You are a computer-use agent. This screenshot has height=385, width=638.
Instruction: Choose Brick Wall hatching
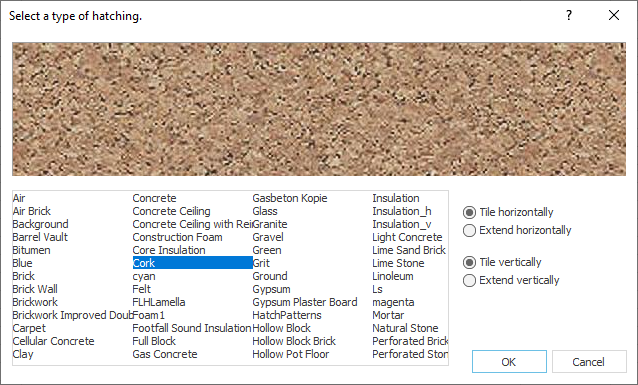[35, 289]
